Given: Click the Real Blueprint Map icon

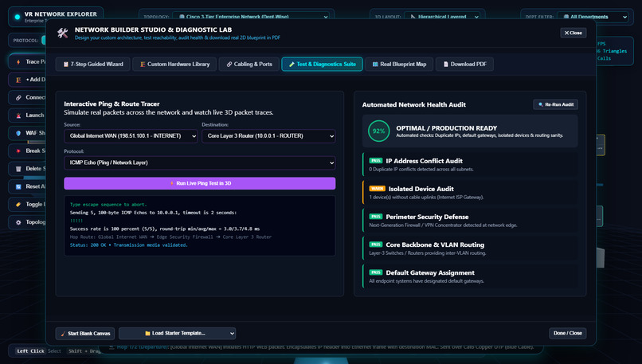Looking at the screenshot, I should [375, 65].
